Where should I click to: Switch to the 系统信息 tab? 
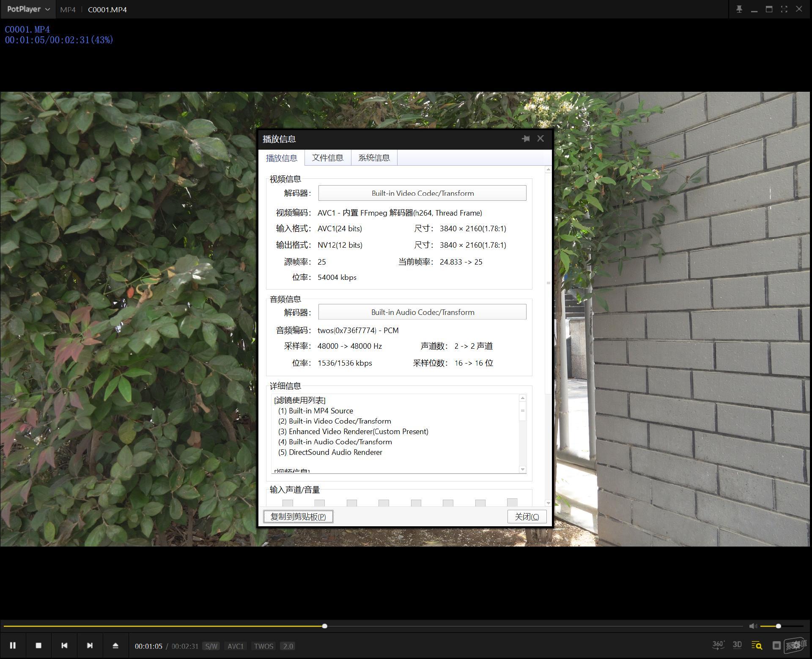[374, 158]
